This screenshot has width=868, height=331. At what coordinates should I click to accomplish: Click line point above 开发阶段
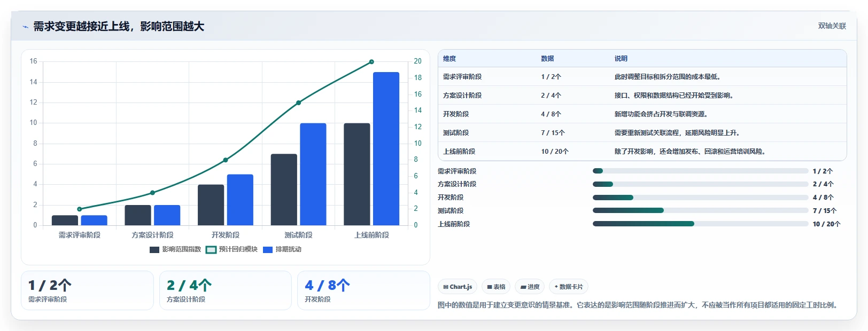pyautogui.click(x=226, y=160)
